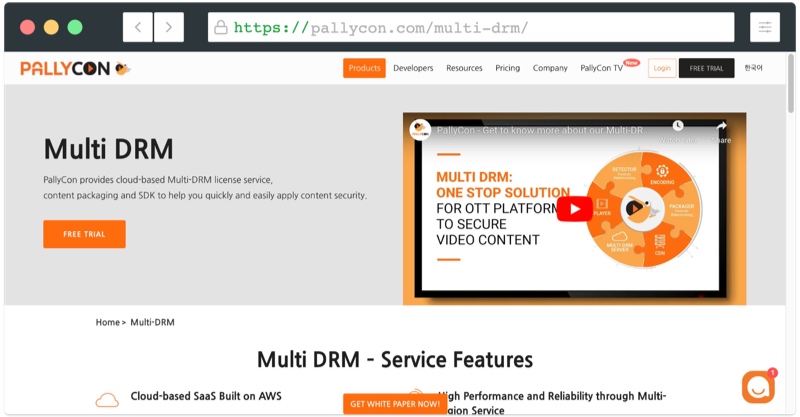Click the Multi DRM puzzle diagram in the video
The width and height of the screenshot is (800, 417).
point(642,209)
